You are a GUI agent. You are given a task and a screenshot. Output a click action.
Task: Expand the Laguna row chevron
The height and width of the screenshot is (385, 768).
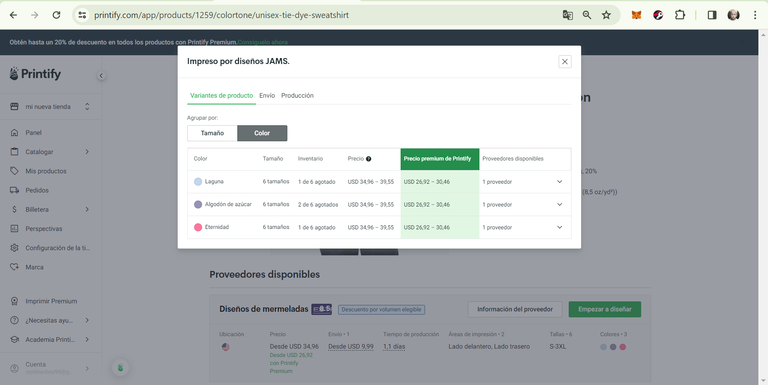[559, 182]
